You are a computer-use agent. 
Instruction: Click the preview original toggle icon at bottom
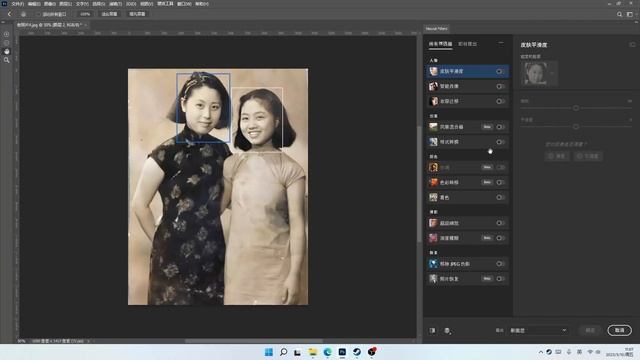coord(432,330)
